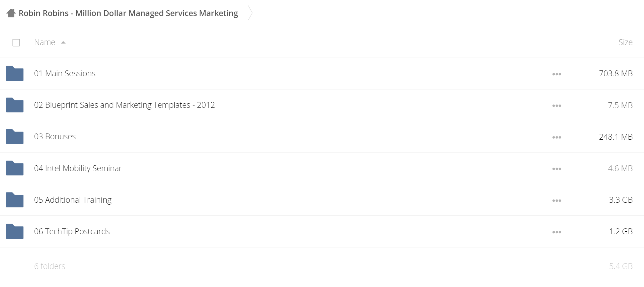Screen dimensions: 644x287
Task: Sort the list by Name column
Action: [x=45, y=42]
